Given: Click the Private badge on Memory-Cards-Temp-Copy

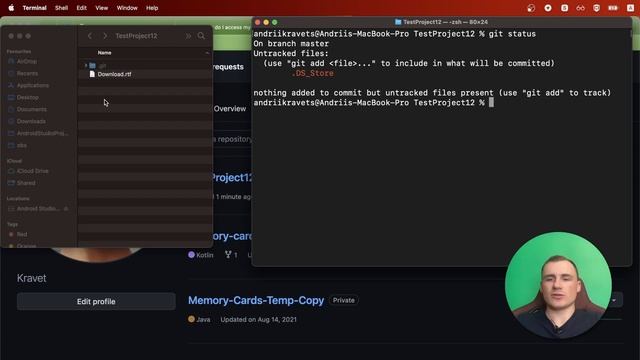Looking at the screenshot, I should [344, 300].
